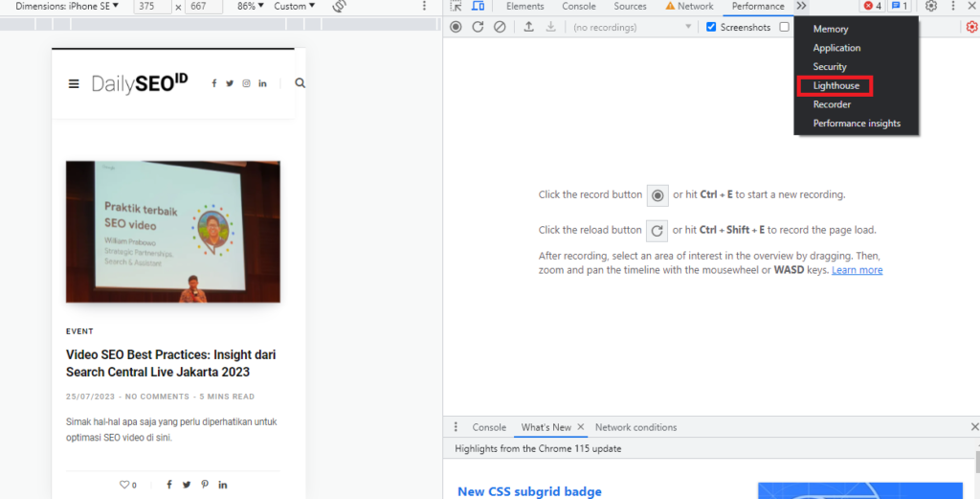Switch to the Console tab
The image size is (980, 499).
578,7
